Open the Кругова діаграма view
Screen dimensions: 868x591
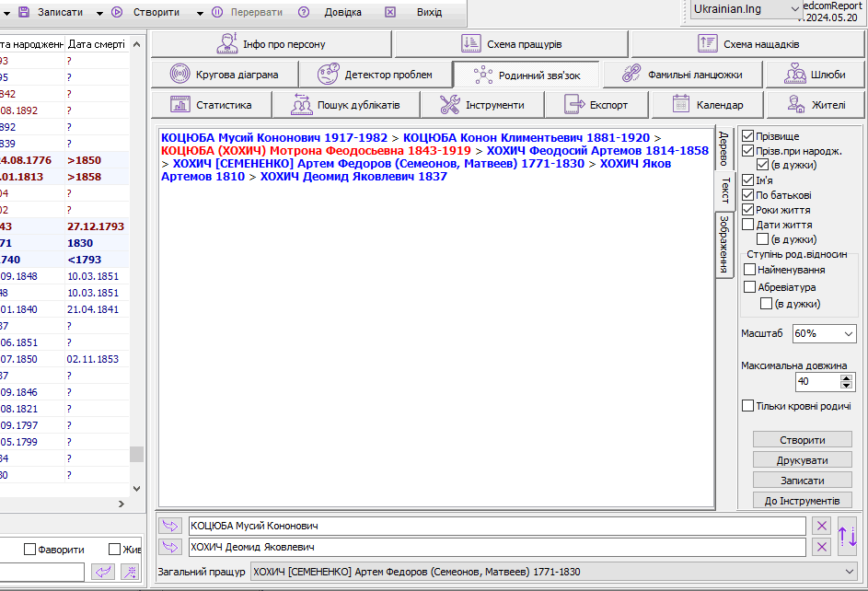(223, 75)
